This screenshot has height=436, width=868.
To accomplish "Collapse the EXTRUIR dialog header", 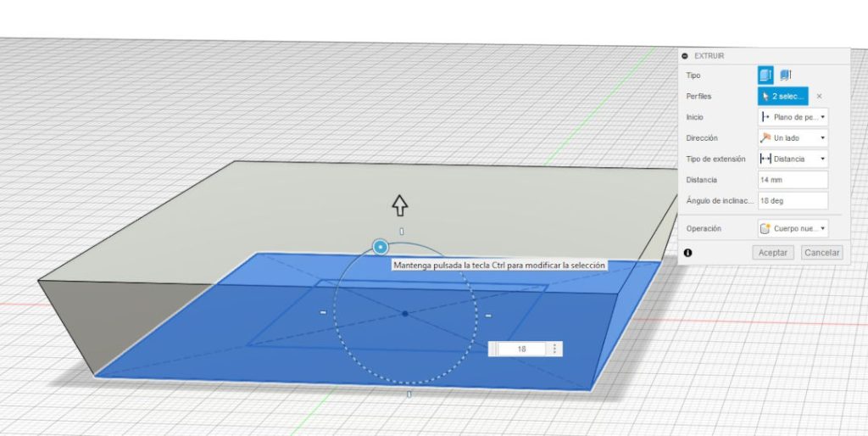I will click(x=685, y=56).
